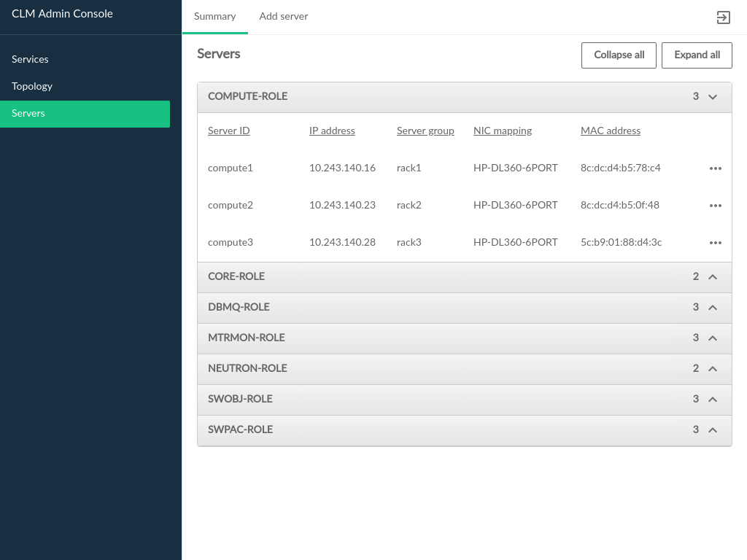Sort by the Server ID column header
Screen dimensions: 747x560
tap(228, 131)
